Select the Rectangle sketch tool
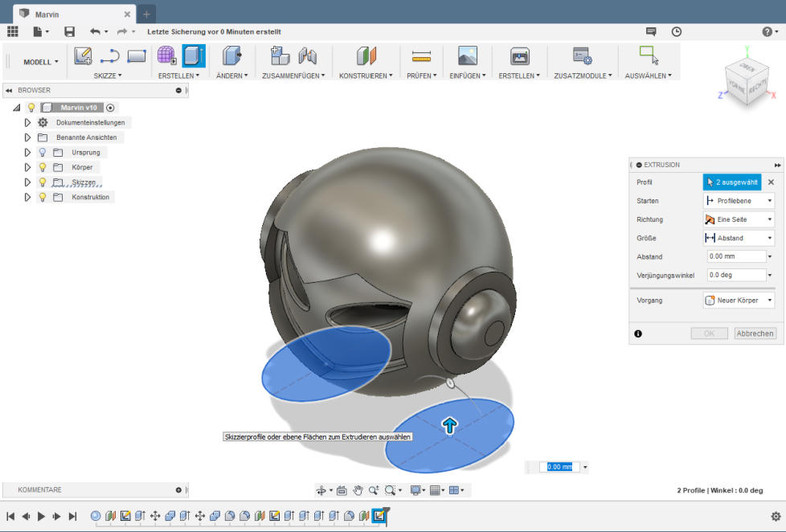Screen dimensions: 786x532 (137, 55)
